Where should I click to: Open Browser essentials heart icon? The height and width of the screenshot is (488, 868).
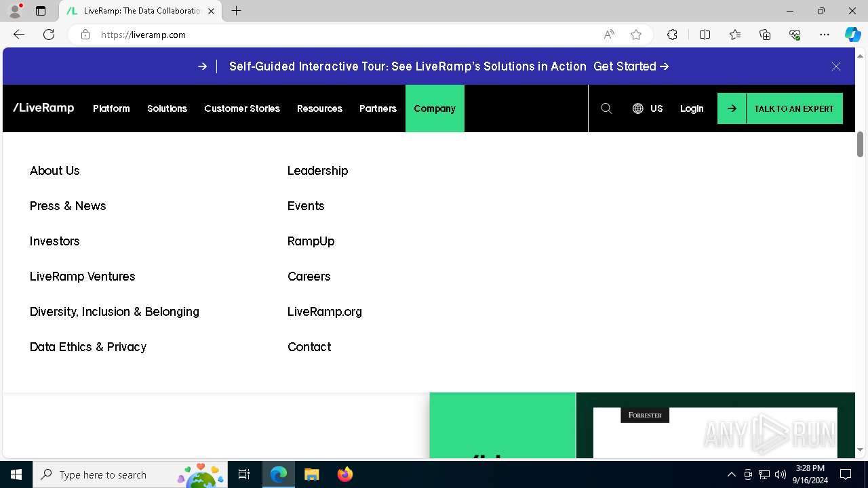click(795, 35)
